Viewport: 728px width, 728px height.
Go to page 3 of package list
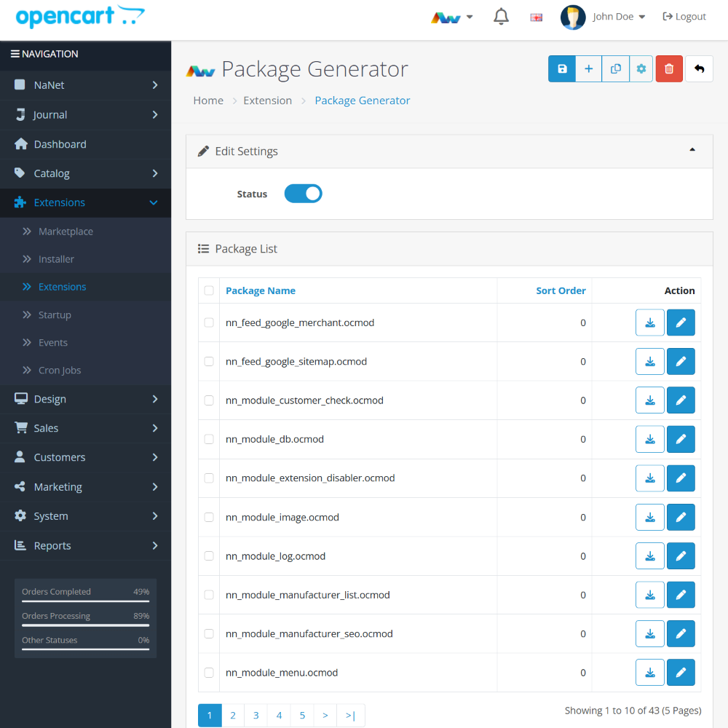(256, 716)
